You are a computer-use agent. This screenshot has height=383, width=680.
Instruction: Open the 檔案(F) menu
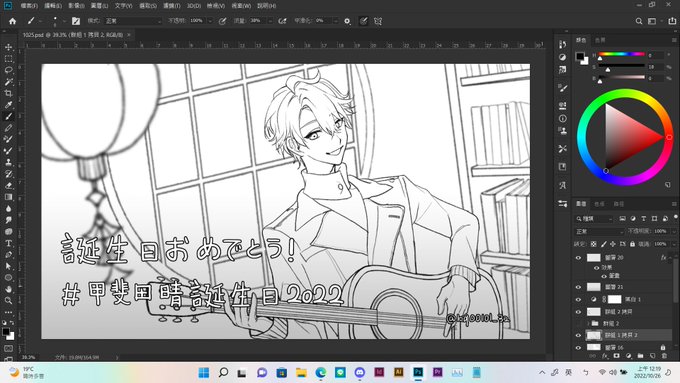(x=29, y=6)
